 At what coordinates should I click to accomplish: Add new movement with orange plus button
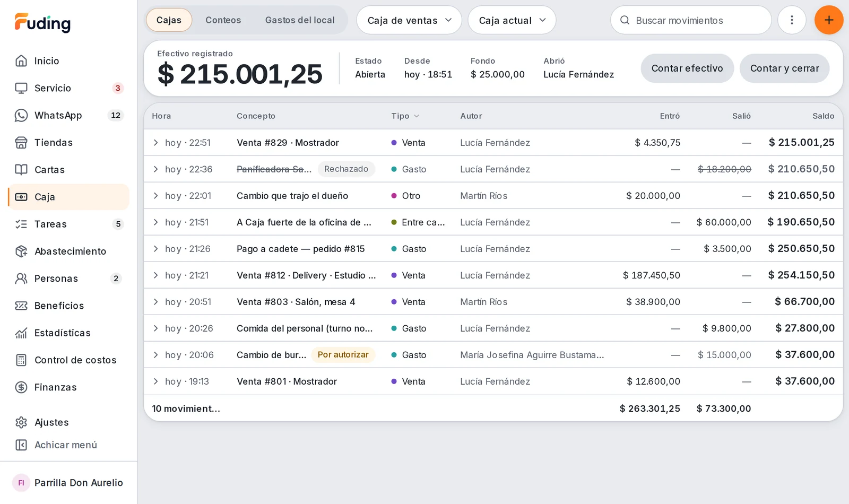pyautogui.click(x=829, y=20)
